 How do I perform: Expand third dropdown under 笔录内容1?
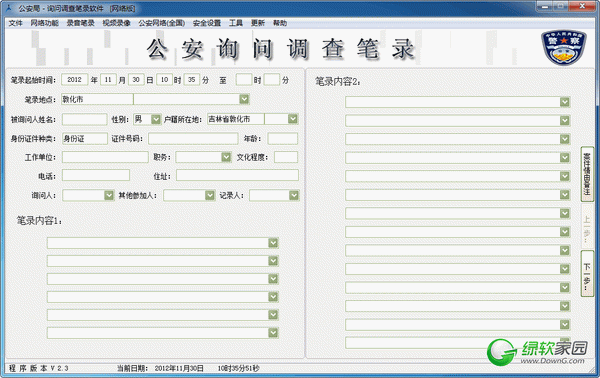pos(273,279)
